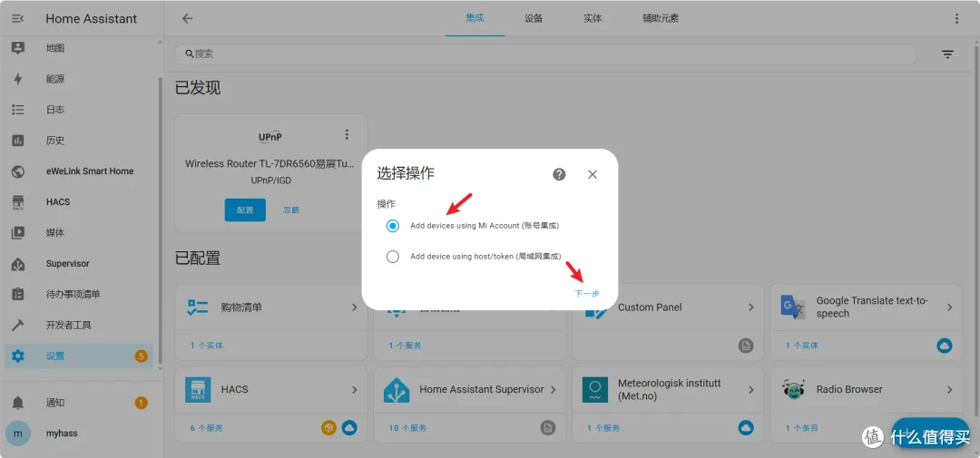Open UPnP card three-dot menu

tap(347, 134)
